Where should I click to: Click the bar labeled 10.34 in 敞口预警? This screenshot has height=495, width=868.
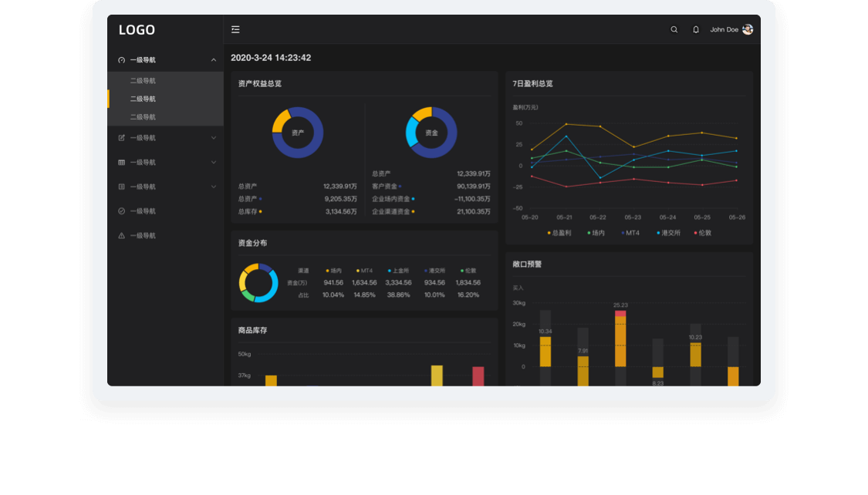pyautogui.click(x=545, y=352)
